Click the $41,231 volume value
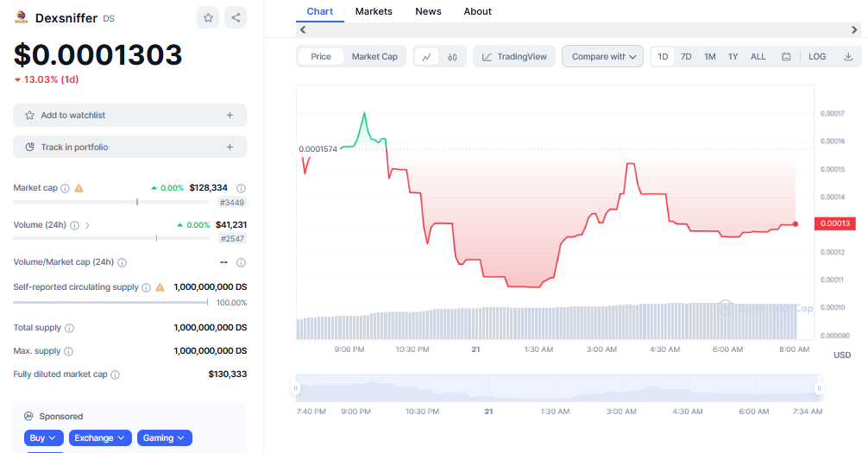The height and width of the screenshot is (453, 868). click(x=231, y=225)
